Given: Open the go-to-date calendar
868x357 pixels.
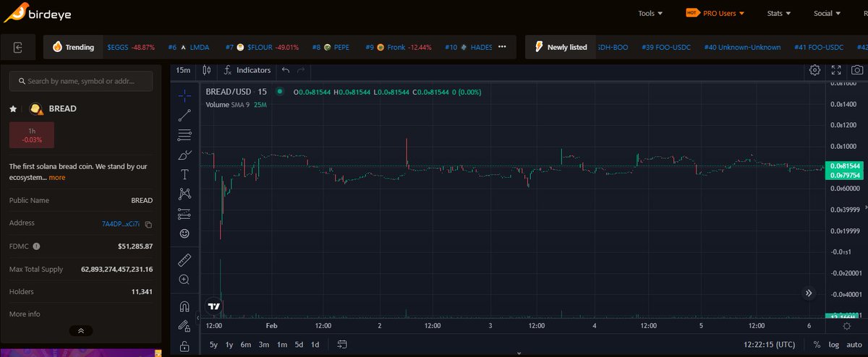Looking at the screenshot, I should click(x=342, y=344).
